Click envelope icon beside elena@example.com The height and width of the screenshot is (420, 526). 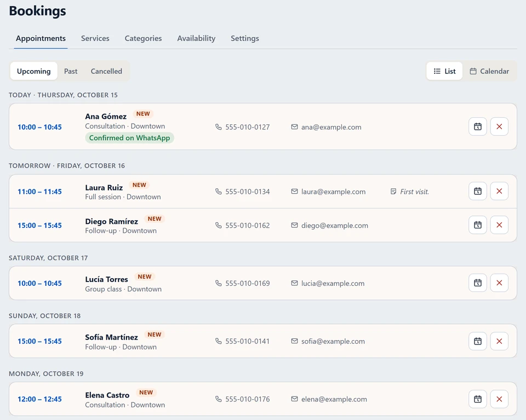coord(294,399)
